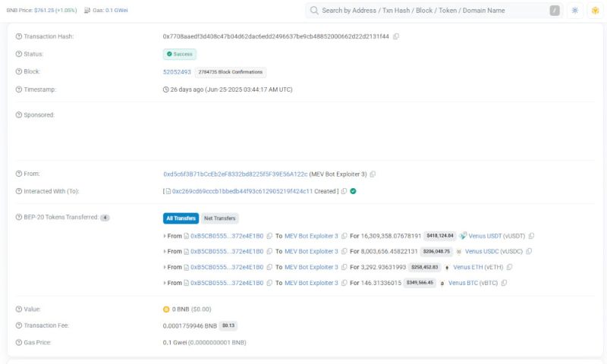Copy recipient address in Venus ETH transfer row
607x364 pixels.
[x=344, y=267]
